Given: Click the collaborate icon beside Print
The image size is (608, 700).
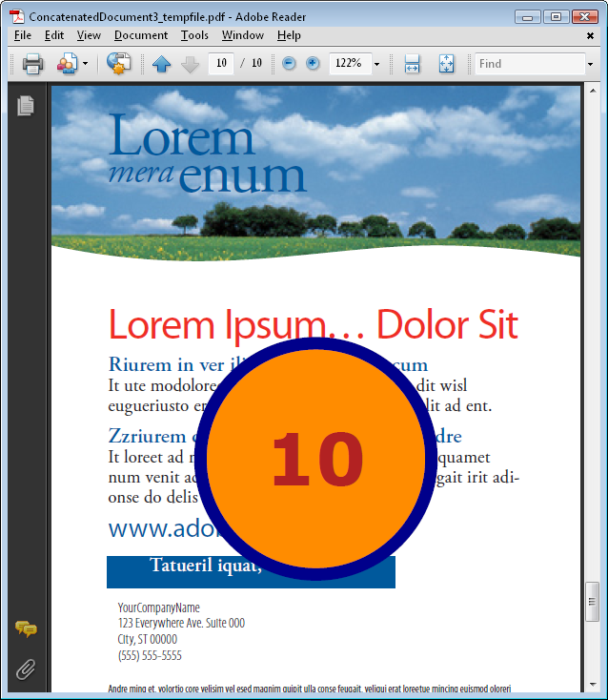Looking at the screenshot, I should tap(67, 64).
